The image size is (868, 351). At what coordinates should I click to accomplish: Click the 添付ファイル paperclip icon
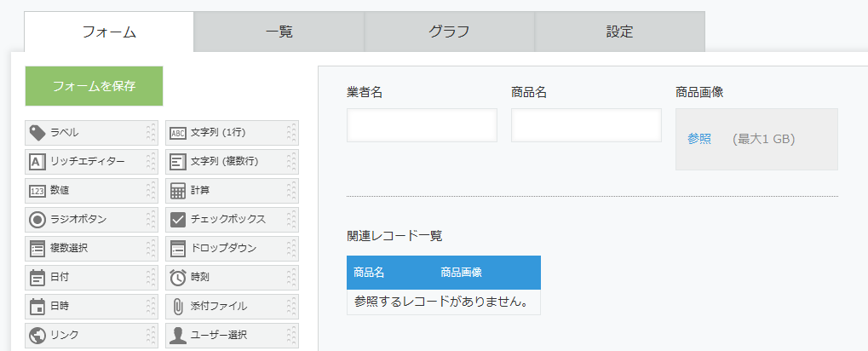[x=178, y=306]
